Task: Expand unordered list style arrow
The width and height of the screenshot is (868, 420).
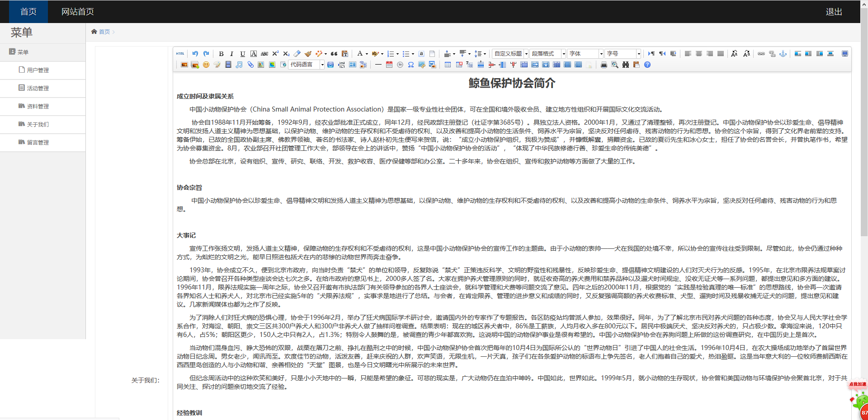Action: (x=413, y=54)
